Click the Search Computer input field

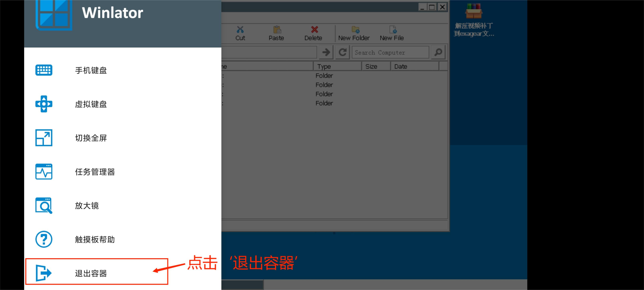(394, 53)
